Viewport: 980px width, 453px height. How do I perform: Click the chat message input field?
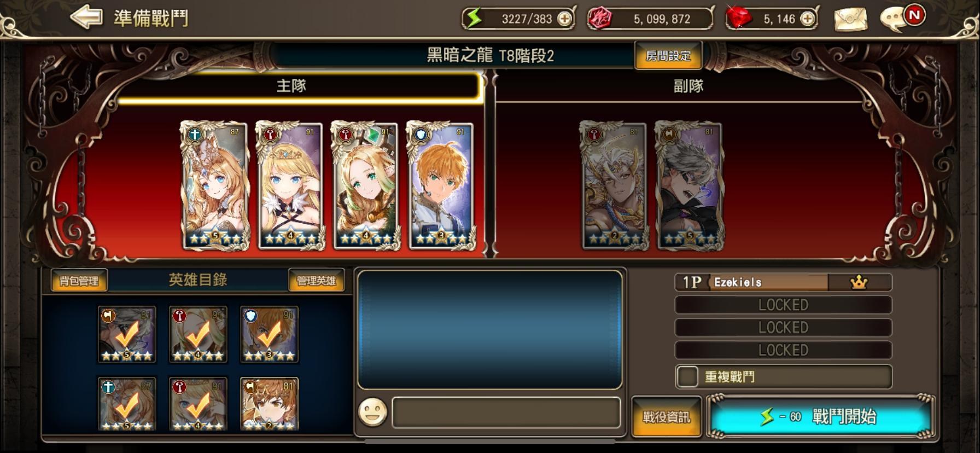(506, 412)
